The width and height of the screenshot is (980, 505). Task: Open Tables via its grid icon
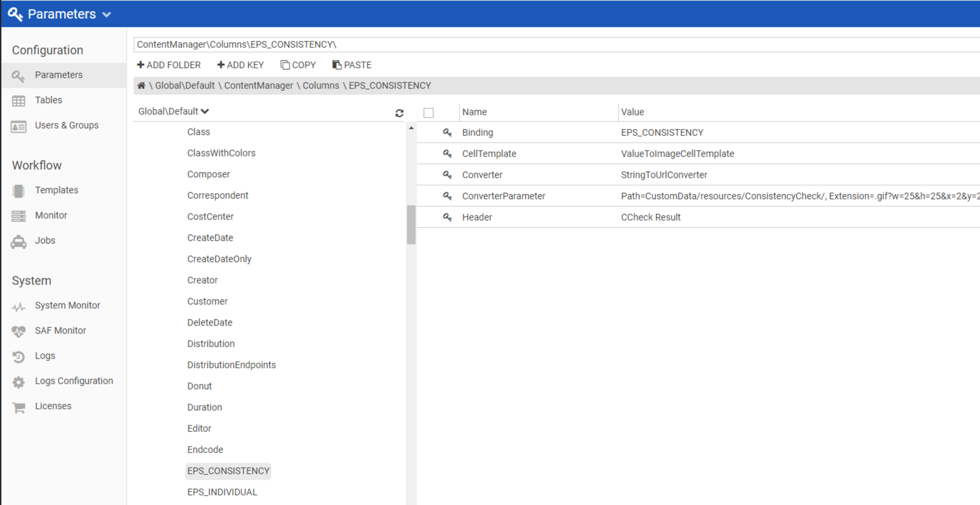(x=19, y=101)
